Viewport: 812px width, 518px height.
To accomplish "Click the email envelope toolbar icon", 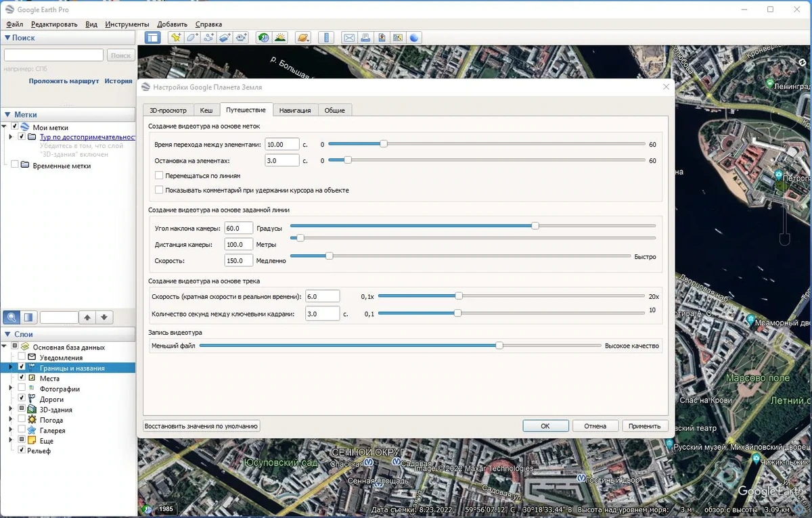I will [x=348, y=38].
